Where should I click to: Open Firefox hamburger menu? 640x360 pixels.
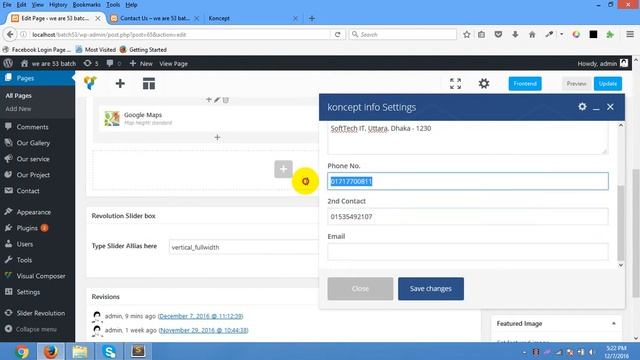(630, 34)
